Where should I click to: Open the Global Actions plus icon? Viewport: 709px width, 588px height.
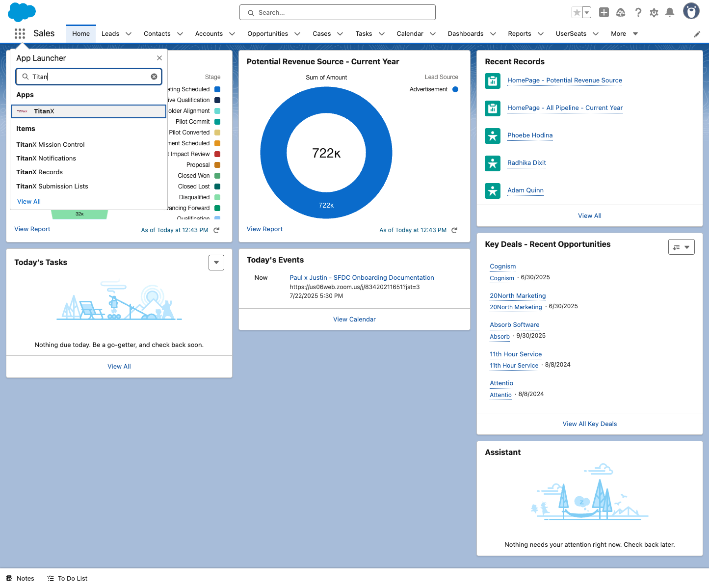pyautogui.click(x=604, y=13)
